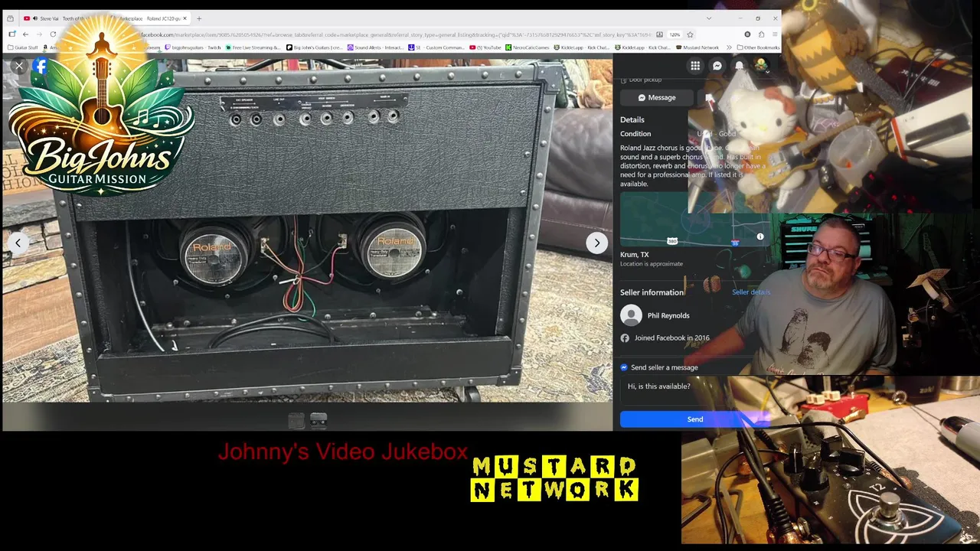The width and height of the screenshot is (980, 551).
Task: Reset the 120% zoom indicator
Action: tap(675, 34)
